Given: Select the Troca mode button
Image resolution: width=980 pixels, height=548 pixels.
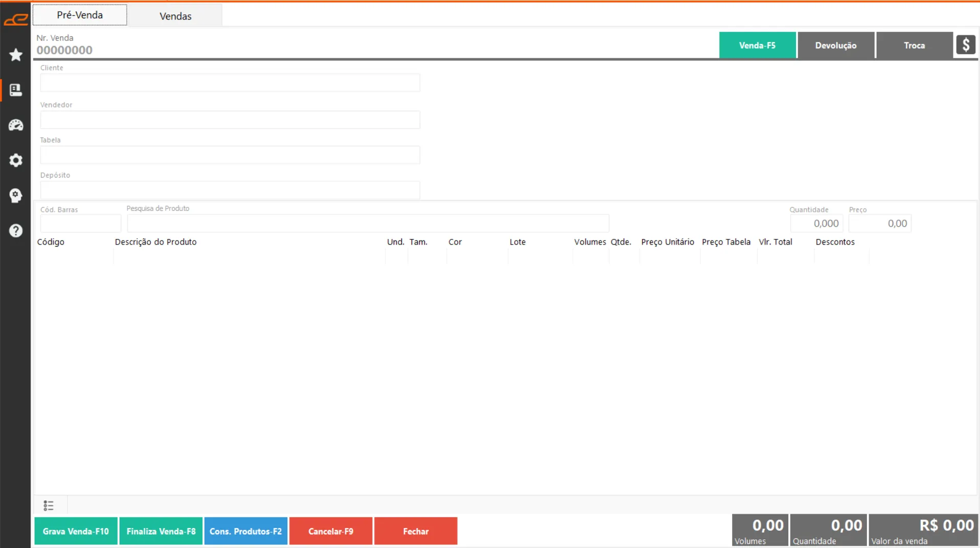Looking at the screenshot, I should click(914, 45).
